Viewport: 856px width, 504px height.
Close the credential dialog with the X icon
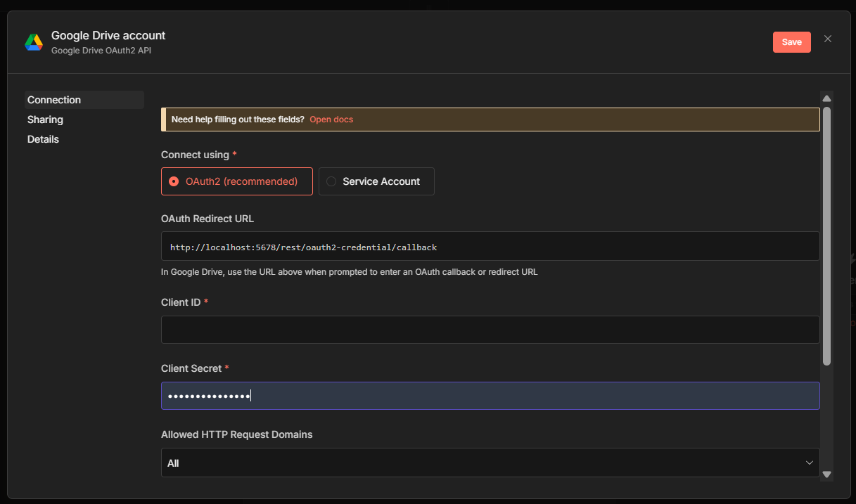(828, 39)
